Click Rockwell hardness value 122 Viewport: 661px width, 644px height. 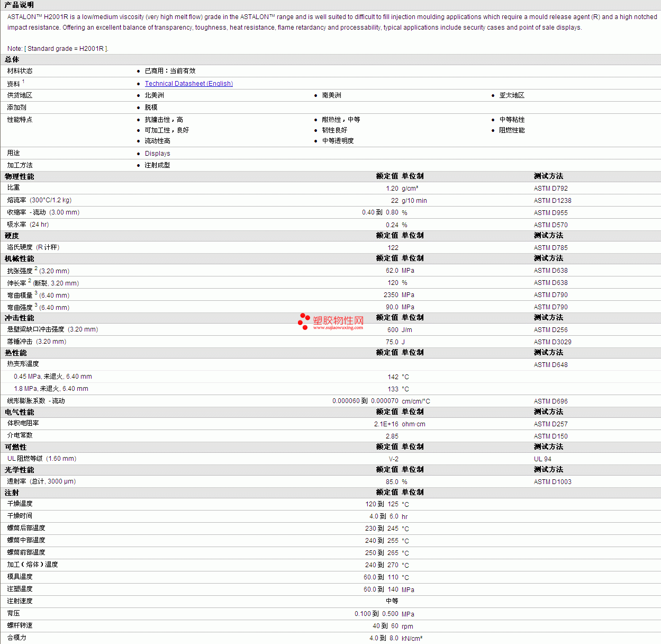pyautogui.click(x=393, y=248)
